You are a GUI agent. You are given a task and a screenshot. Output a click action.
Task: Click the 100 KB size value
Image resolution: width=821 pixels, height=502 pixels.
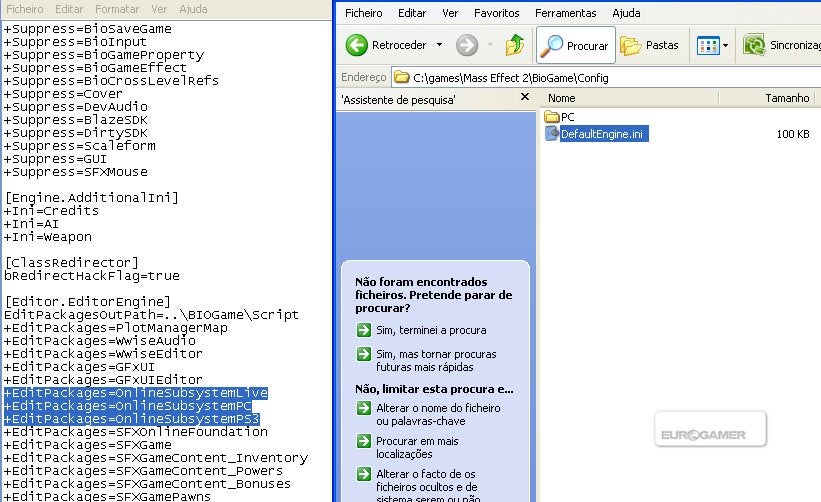pyautogui.click(x=793, y=134)
